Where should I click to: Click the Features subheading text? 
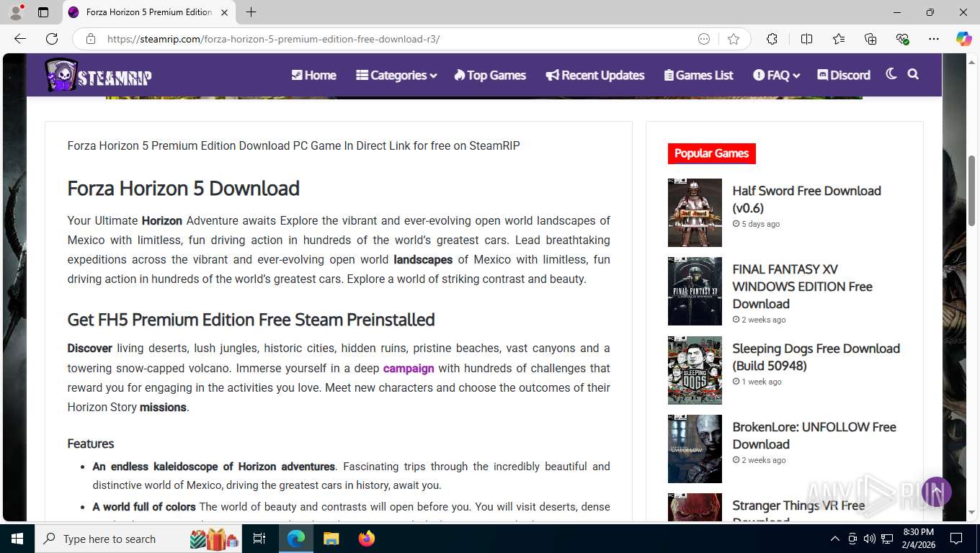click(91, 444)
